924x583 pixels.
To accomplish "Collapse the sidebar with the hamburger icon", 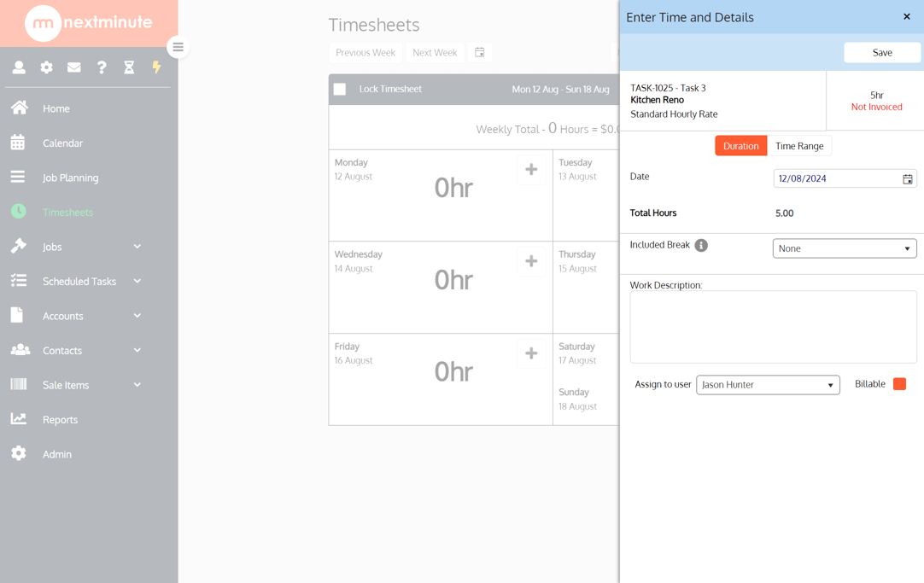I will pyautogui.click(x=178, y=48).
